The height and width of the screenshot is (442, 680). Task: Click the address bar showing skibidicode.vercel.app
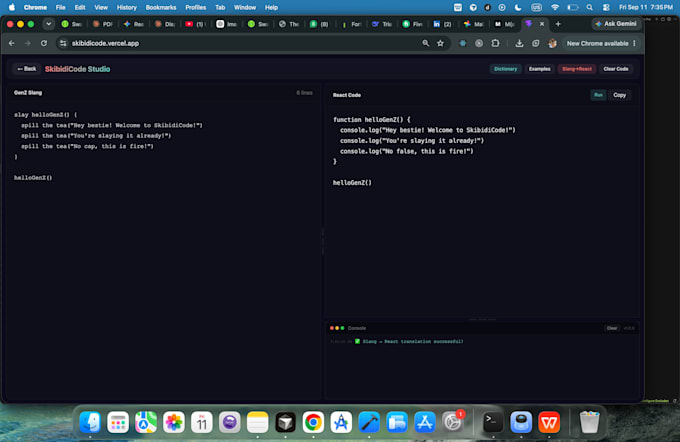click(x=243, y=43)
